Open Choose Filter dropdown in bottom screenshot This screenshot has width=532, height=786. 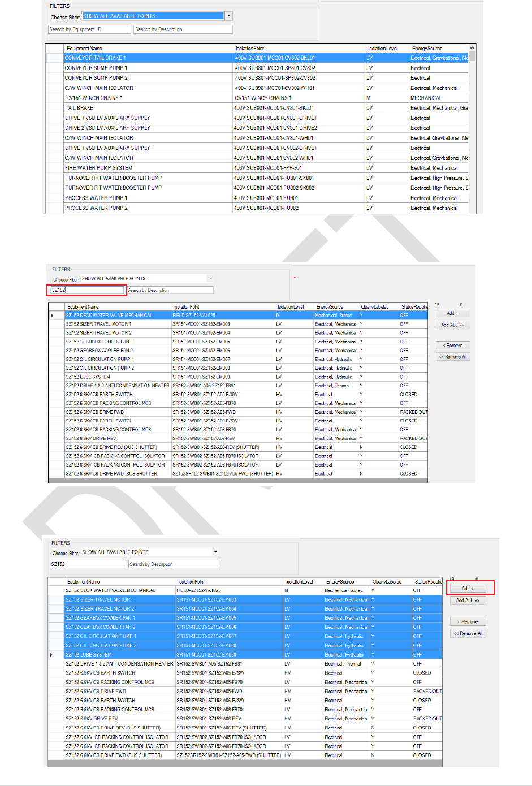(215, 552)
